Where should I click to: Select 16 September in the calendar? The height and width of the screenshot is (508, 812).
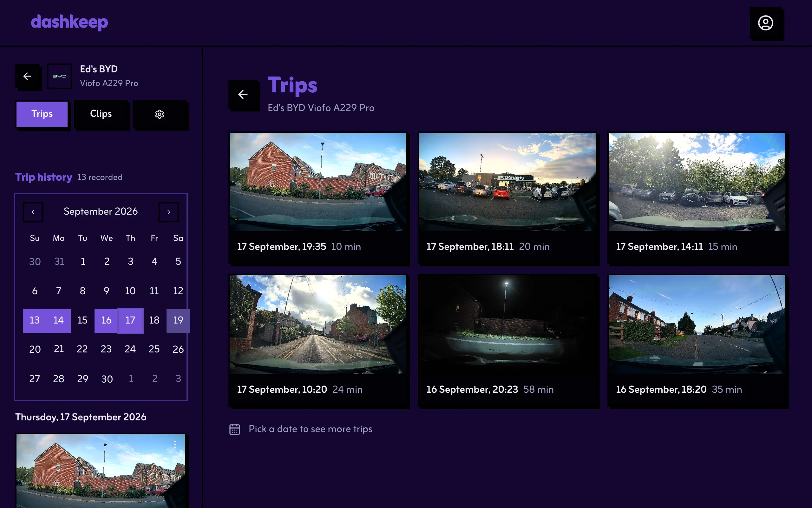[x=106, y=321]
